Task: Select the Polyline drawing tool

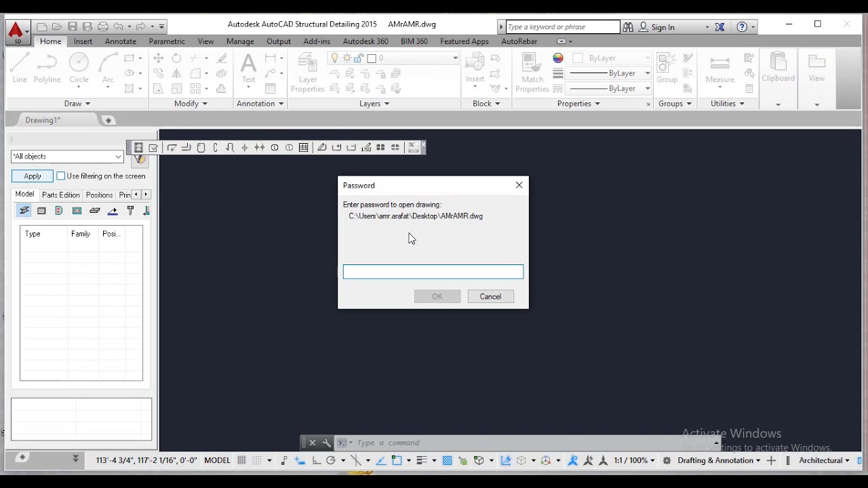Action: [47, 68]
